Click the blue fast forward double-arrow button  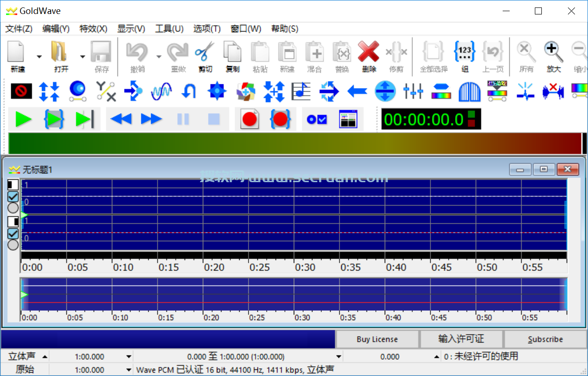coord(152,119)
